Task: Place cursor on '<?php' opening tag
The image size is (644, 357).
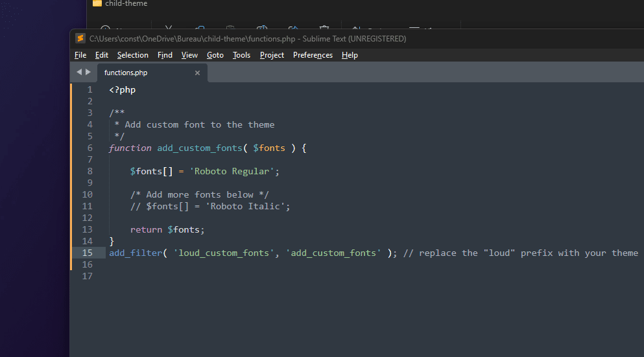Action: pos(122,90)
